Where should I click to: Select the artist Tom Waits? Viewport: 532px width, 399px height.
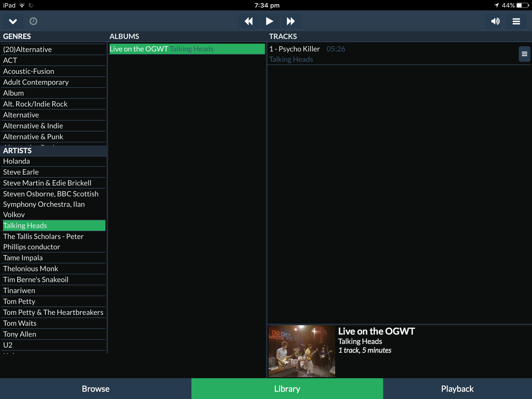coord(54,323)
